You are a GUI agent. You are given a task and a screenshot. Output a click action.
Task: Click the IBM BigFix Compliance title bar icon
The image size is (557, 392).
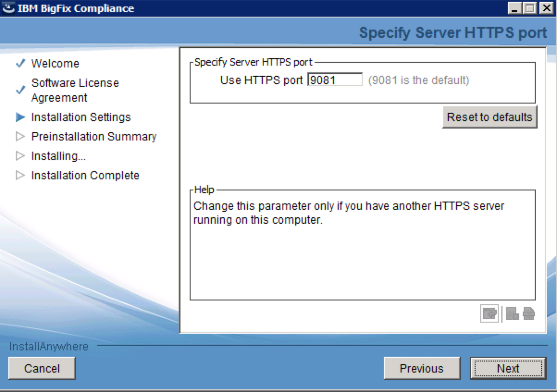(8, 8)
